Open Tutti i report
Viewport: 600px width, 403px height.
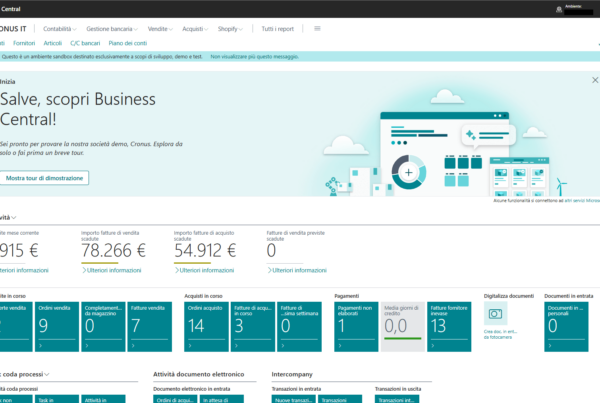277,29
